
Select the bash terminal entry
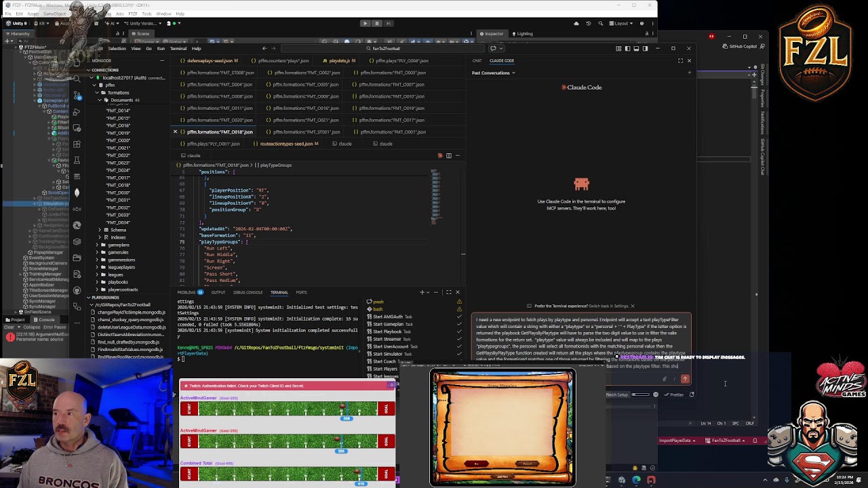tap(378, 309)
